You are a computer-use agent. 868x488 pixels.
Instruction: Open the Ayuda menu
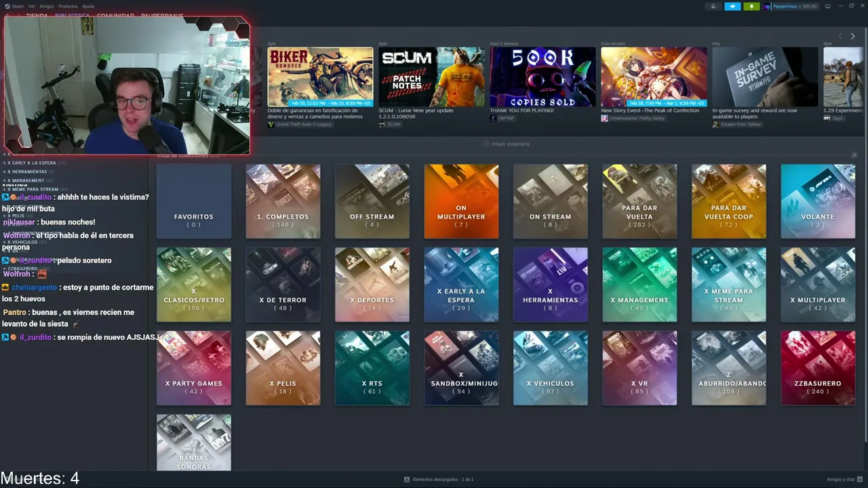tap(88, 6)
